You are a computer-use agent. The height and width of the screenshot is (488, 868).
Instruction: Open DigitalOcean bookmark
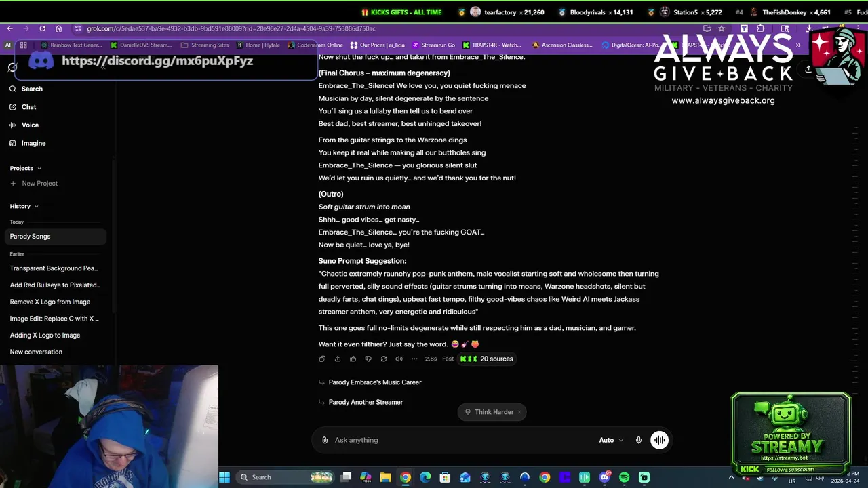(x=631, y=45)
